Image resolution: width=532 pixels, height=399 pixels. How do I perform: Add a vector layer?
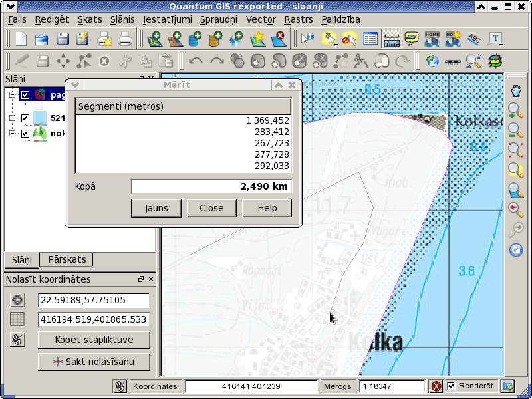(154, 39)
